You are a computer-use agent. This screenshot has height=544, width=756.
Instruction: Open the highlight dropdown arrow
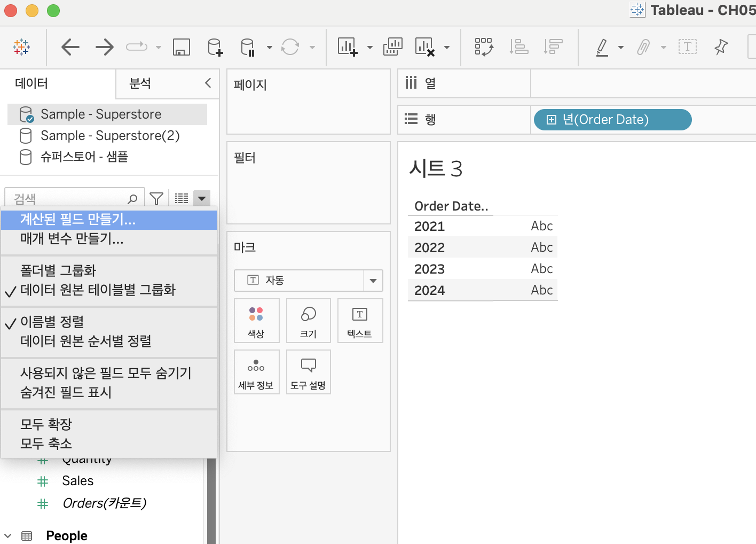click(x=621, y=48)
